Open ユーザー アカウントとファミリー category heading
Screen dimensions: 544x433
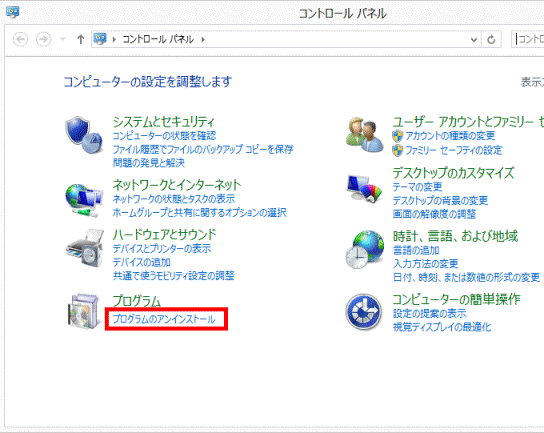point(468,121)
